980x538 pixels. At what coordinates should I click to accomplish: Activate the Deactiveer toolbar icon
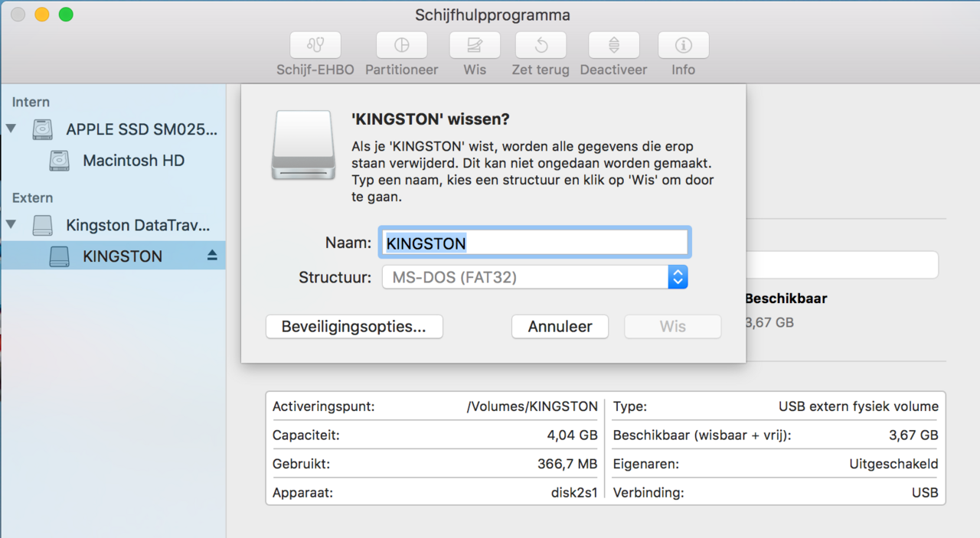coord(613,44)
